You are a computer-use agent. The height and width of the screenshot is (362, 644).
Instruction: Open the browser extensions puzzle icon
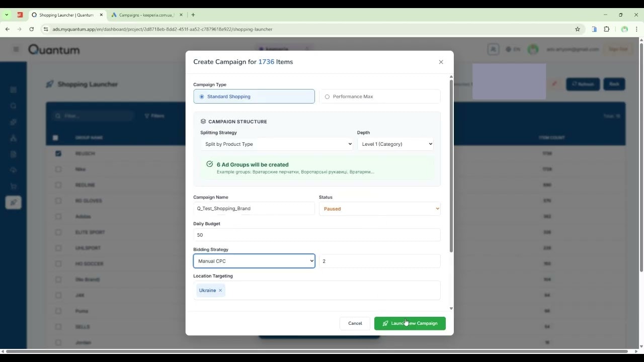click(x=607, y=29)
